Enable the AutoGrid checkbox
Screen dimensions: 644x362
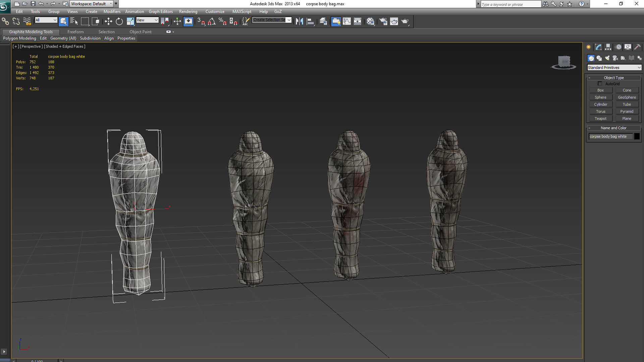(600, 84)
